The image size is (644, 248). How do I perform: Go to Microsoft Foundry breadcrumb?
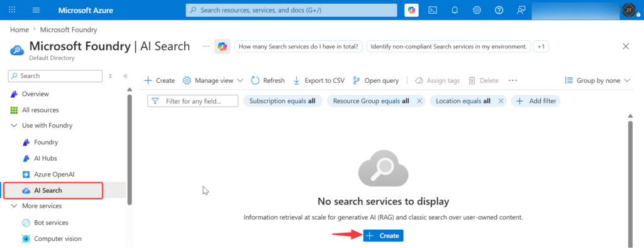click(x=69, y=30)
